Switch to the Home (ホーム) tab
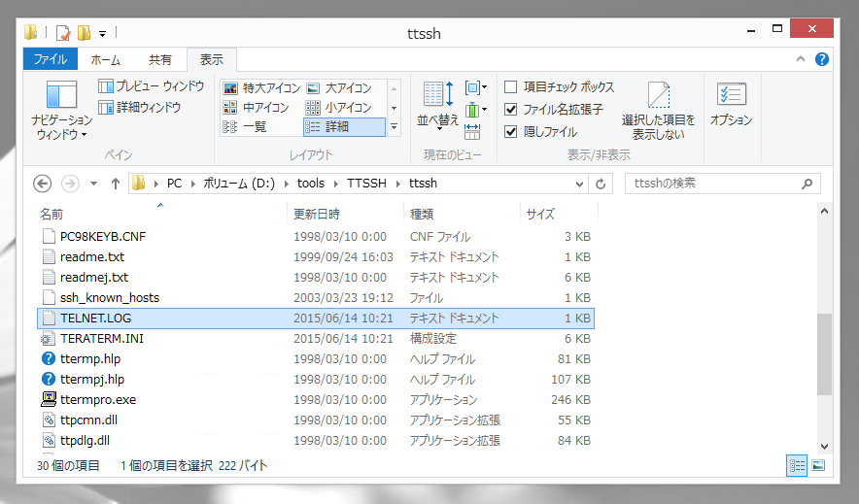Image resolution: width=859 pixels, height=504 pixels. pos(105,59)
